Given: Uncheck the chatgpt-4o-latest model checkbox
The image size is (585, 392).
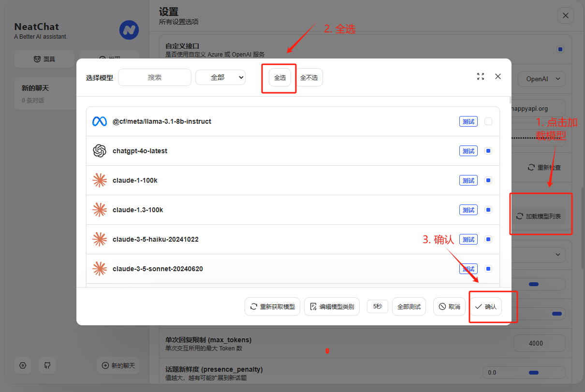Looking at the screenshot, I should [488, 151].
